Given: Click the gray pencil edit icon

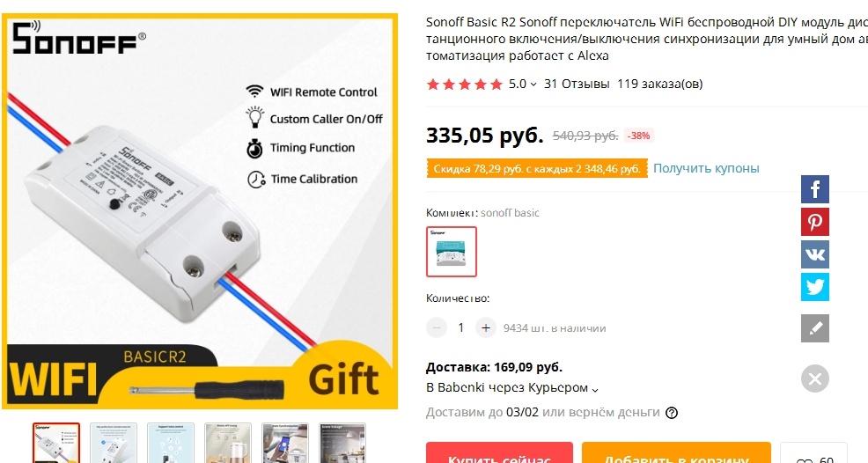Looking at the screenshot, I should coord(815,328).
